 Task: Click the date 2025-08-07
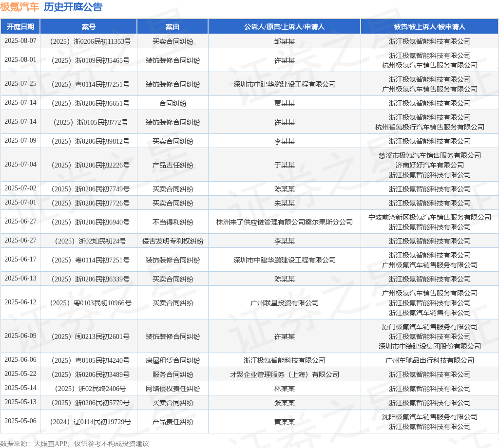click(20, 41)
